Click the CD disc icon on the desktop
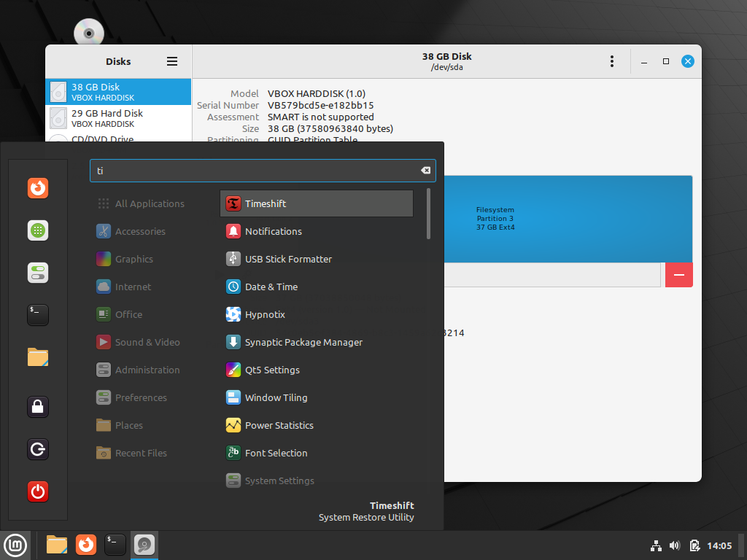The height and width of the screenshot is (560, 747). tap(88, 34)
